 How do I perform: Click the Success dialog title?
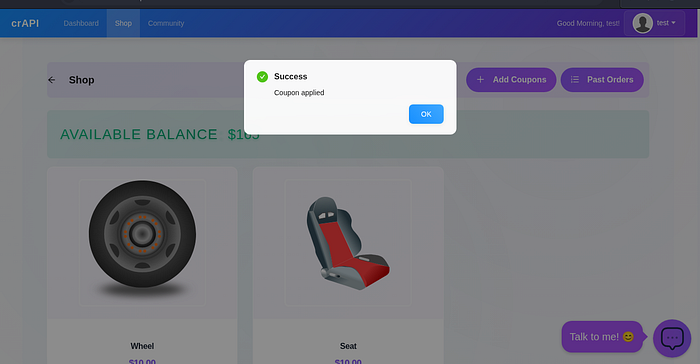(291, 76)
